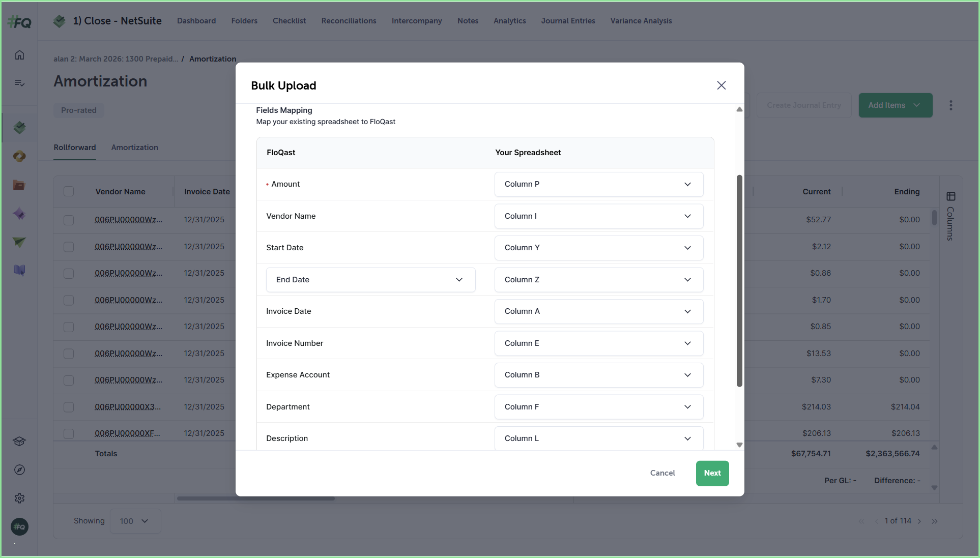Jump to last page double arrow
This screenshot has width=980, height=558.
click(935, 521)
